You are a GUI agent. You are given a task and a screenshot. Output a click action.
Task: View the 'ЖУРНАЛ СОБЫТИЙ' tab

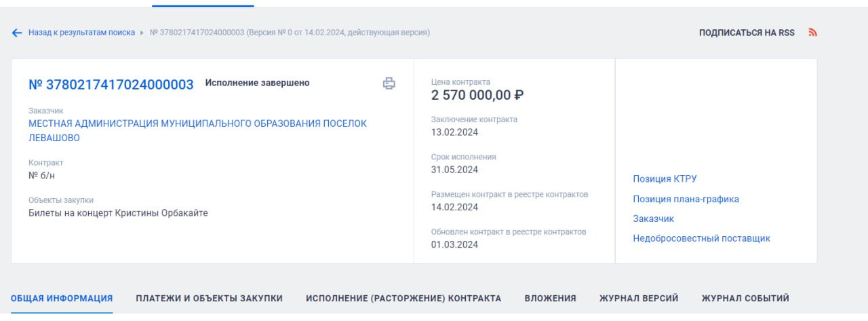tap(745, 299)
